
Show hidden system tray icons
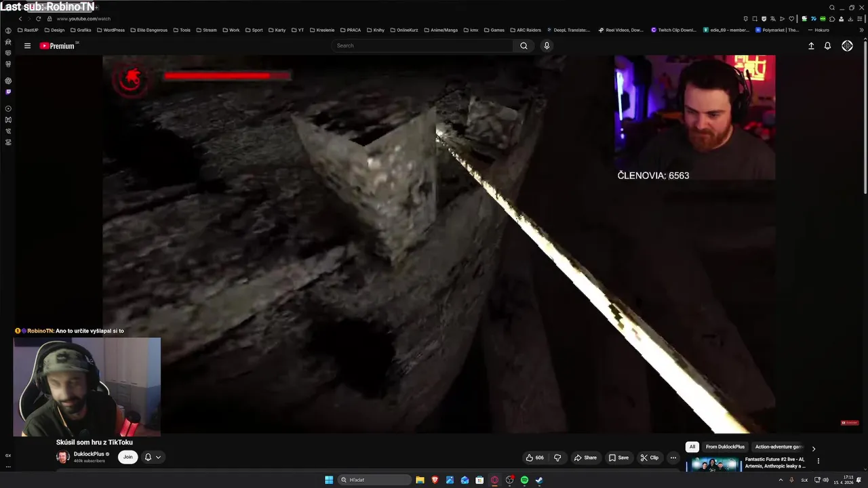coord(781,480)
